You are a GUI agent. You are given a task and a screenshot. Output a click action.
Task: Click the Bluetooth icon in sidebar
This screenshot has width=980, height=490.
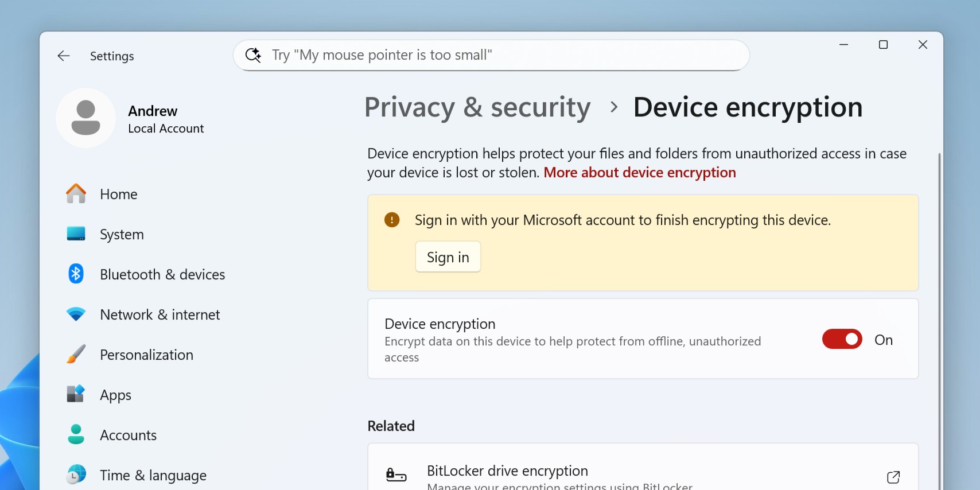click(x=76, y=274)
